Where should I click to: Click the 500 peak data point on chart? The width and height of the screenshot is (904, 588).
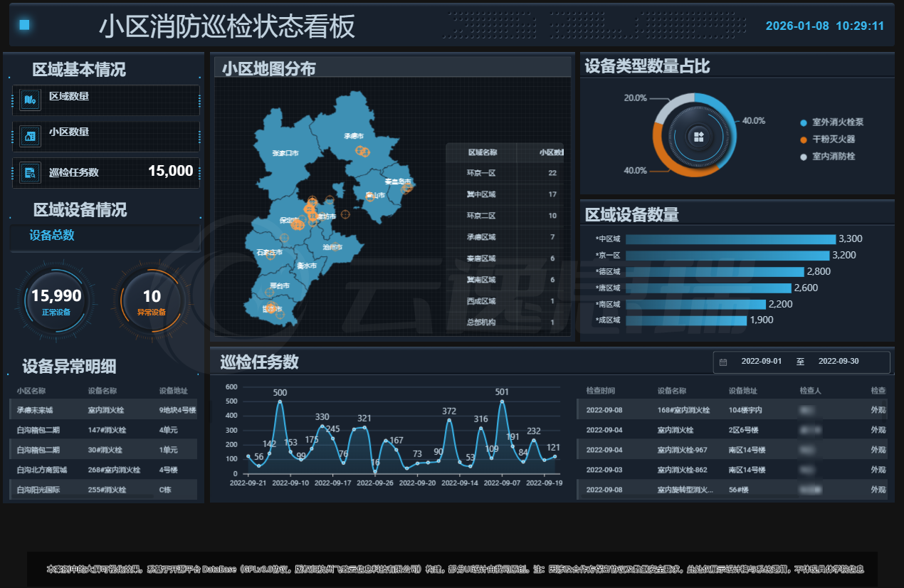[x=280, y=401]
